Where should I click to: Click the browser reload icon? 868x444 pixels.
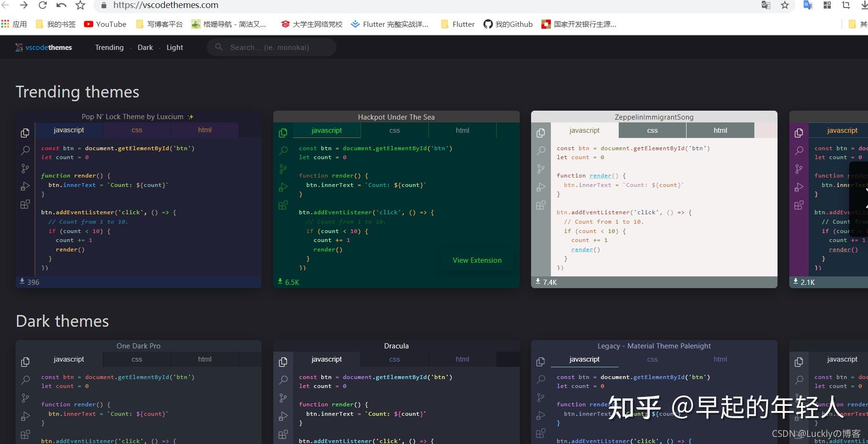point(42,6)
